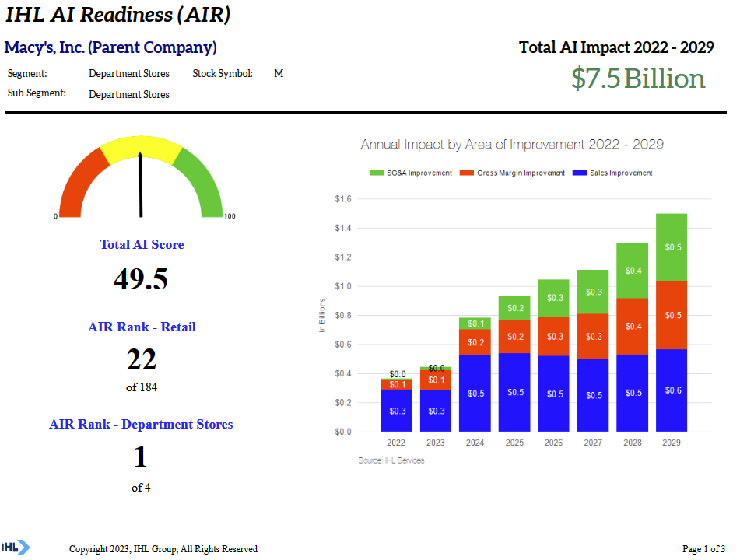Click the red Gross Margin segment for 2025
Image resolution: width=754 pixels, height=560 pixels.
[514, 337]
